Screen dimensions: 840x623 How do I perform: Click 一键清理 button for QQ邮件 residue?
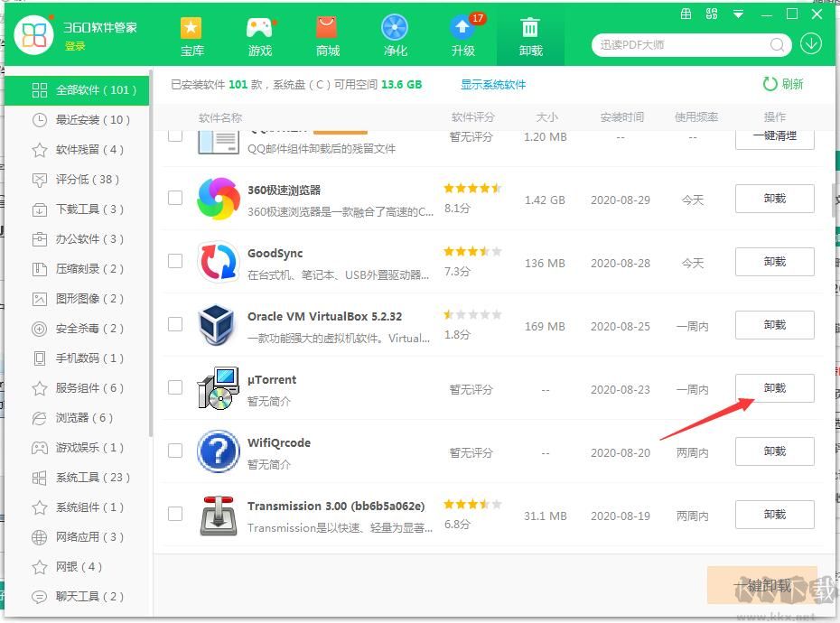(x=775, y=139)
